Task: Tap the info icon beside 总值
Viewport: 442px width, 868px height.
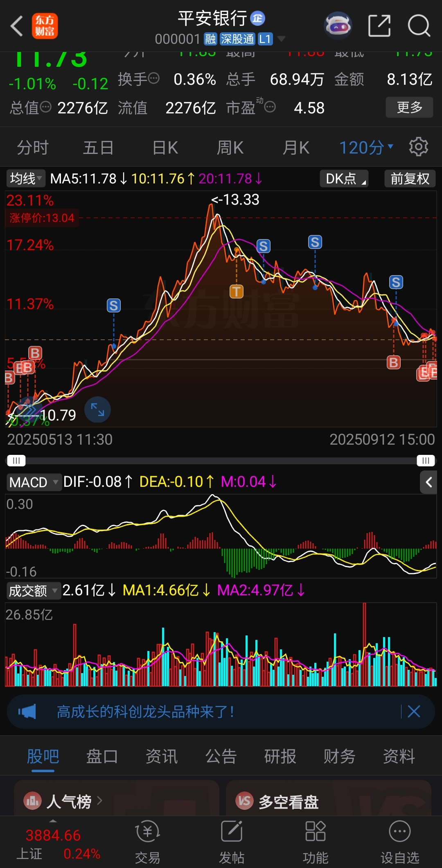Action: pos(45,107)
